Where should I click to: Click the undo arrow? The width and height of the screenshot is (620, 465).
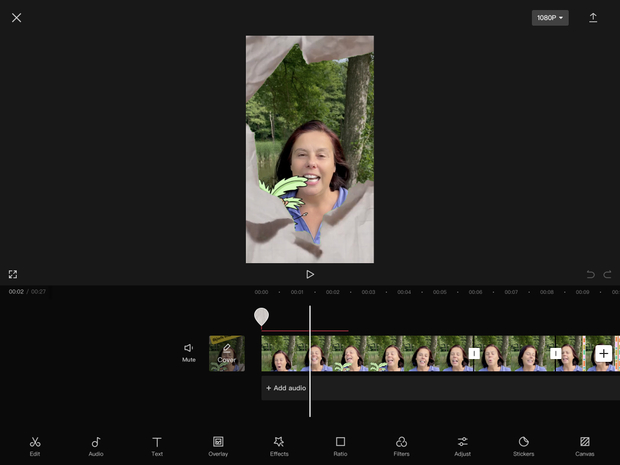tap(590, 274)
